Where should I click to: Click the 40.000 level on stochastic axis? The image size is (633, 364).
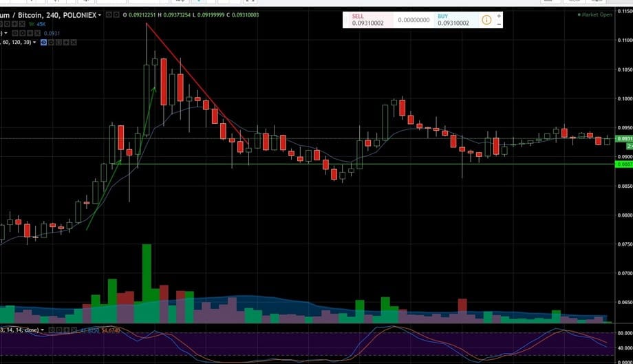pos(625,348)
